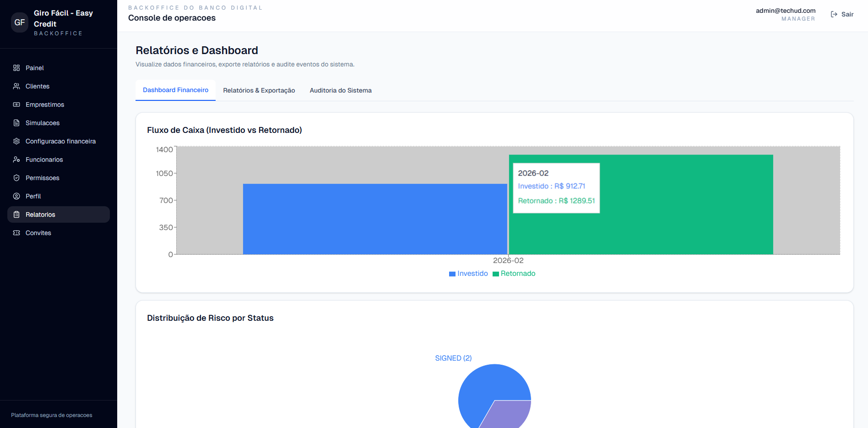
Task: Click the Retornado legend label
Action: pyautogui.click(x=518, y=274)
